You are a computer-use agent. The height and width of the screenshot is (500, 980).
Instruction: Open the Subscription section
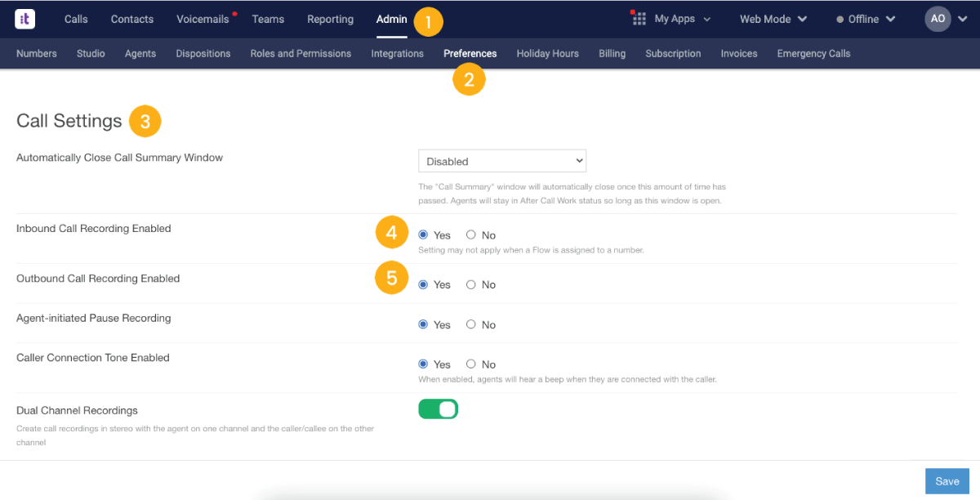pos(673,54)
